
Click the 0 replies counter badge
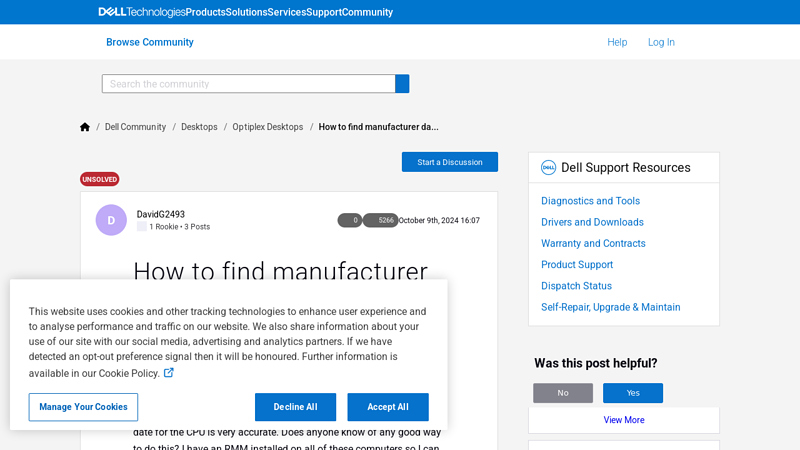[x=350, y=220]
